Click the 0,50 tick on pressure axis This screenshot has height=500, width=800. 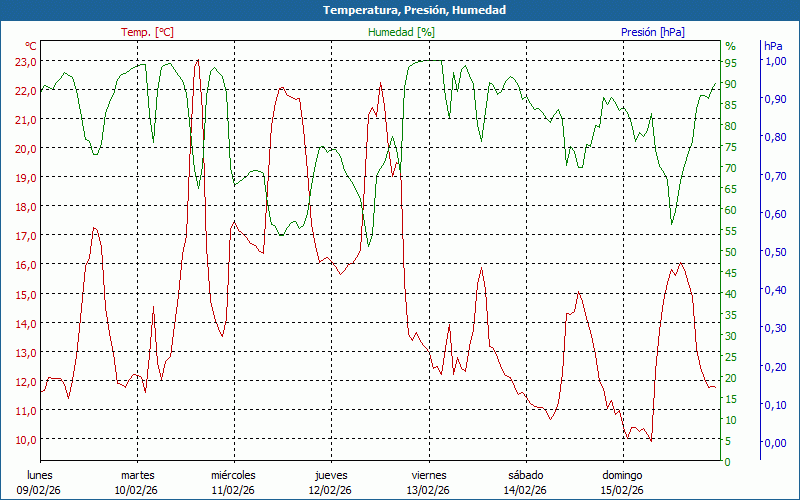tap(775, 252)
